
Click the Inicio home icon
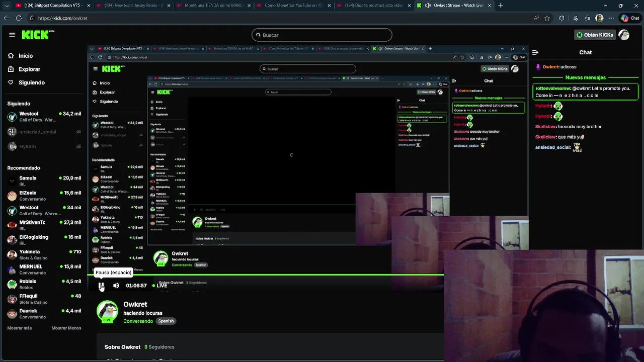11,56
